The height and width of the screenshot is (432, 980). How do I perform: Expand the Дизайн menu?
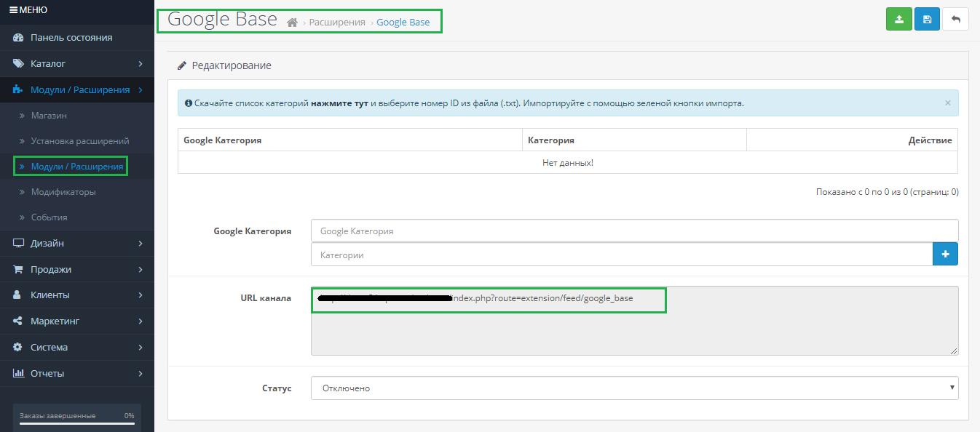(77, 243)
